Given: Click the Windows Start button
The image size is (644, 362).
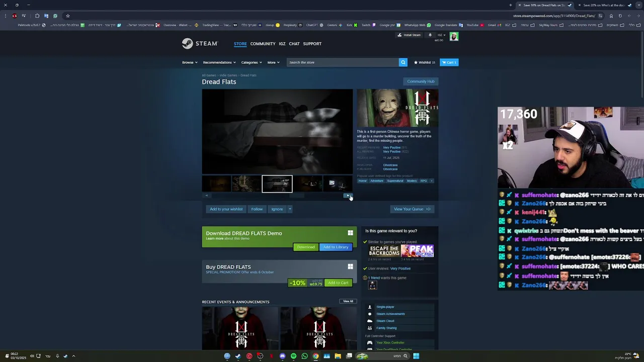Looking at the screenshot, I should pyautogui.click(x=416, y=356).
